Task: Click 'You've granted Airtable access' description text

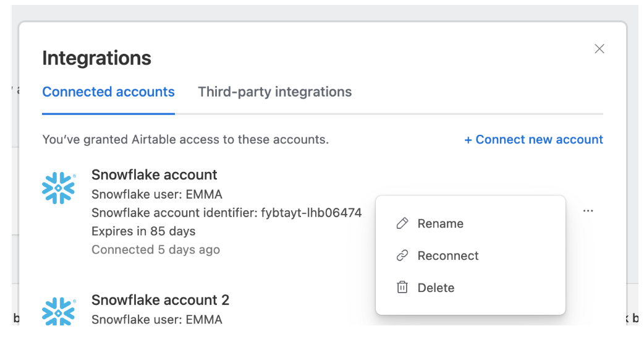Action: [185, 140]
